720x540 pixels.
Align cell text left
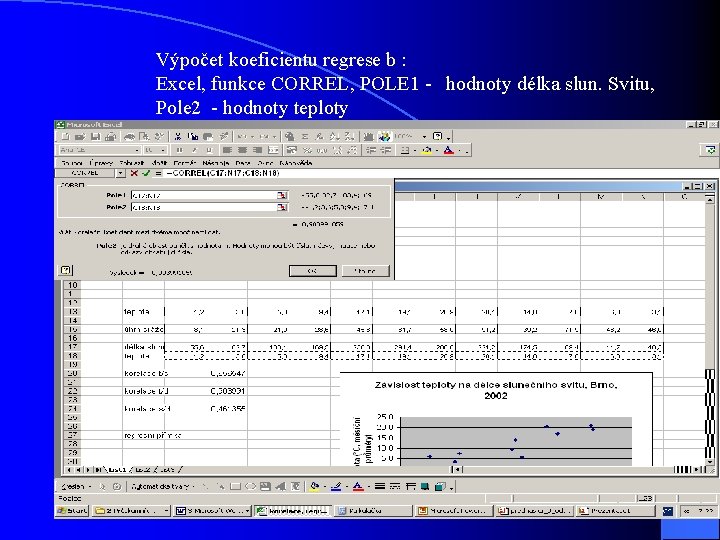click(x=227, y=150)
